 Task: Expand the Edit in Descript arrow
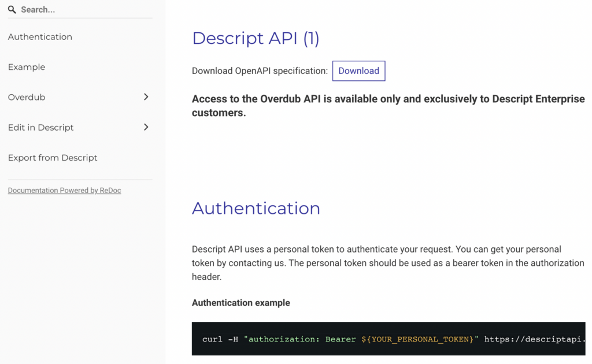(x=146, y=127)
